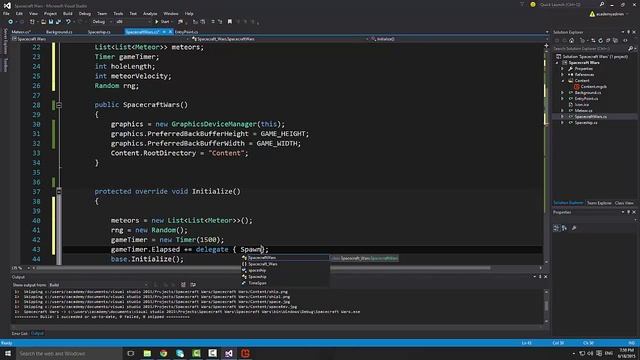
Task: Click the Solution Explorer search magnifier icon
Action: pyautogui.click(x=630, y=49)
